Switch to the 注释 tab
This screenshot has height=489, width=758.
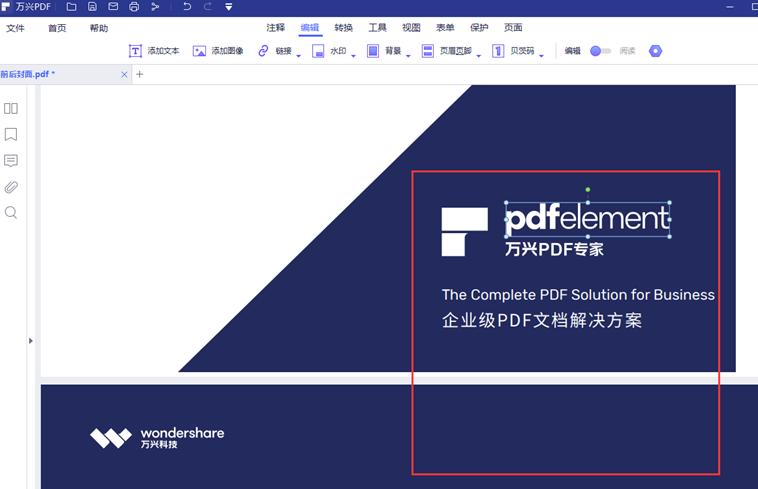click(x=276, y=28)
